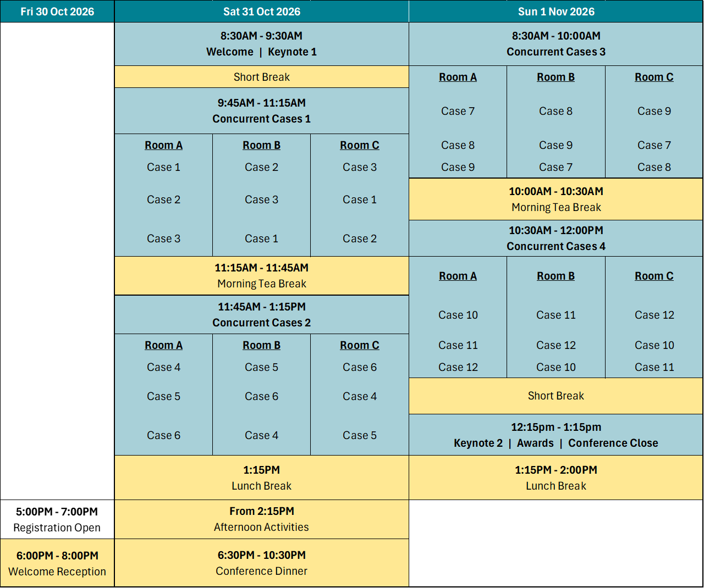The height and width of the screenshot is (588, 704).
Task: Click Case 3 at top of Room C
Action: 360,167
